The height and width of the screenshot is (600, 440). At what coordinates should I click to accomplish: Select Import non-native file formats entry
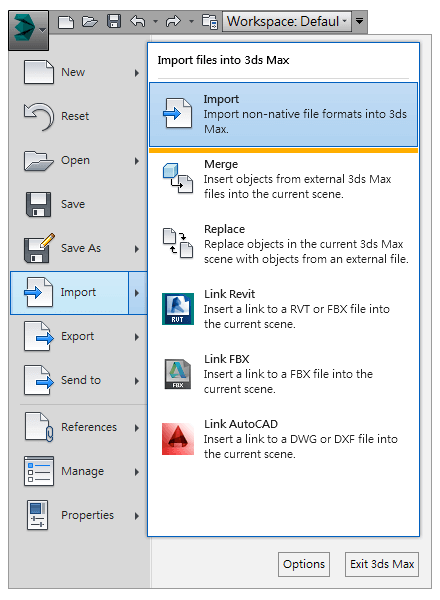pyautogui.click(x=284, y=114)
